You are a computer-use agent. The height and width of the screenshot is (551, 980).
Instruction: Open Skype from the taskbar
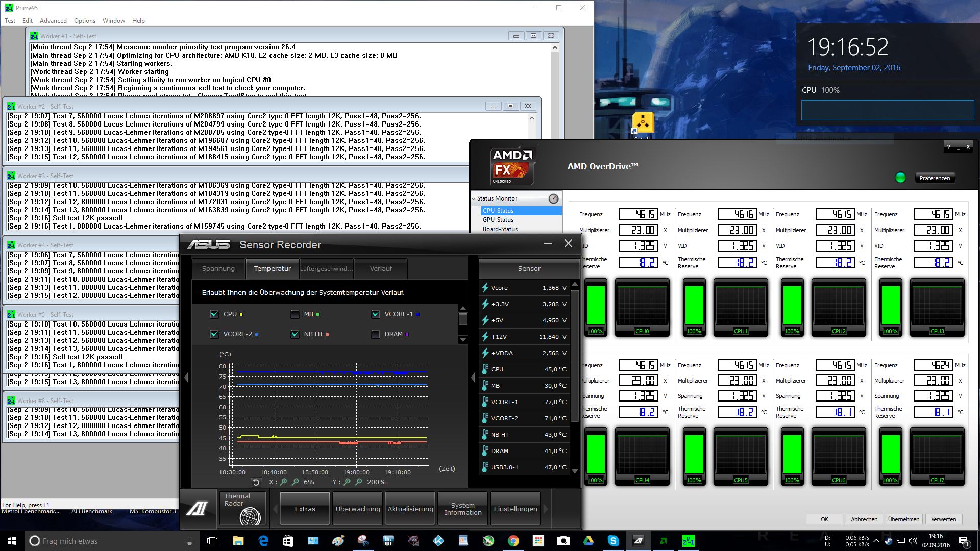coord(613,541)
